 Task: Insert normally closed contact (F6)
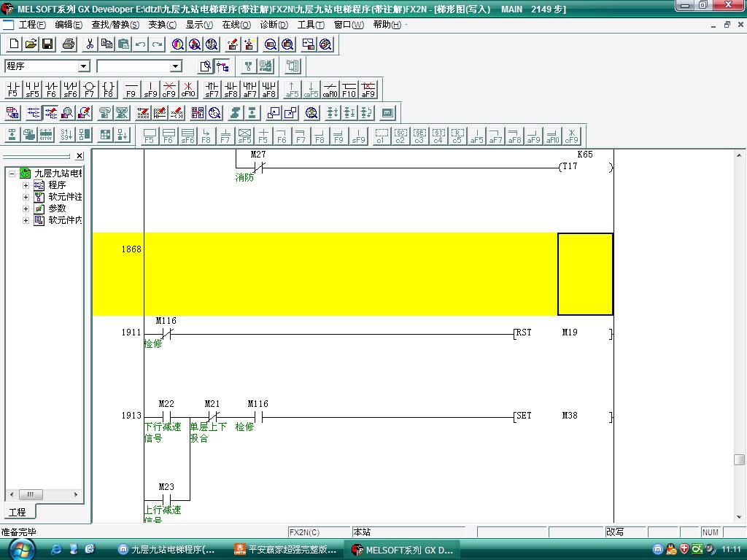click(51, 90)
